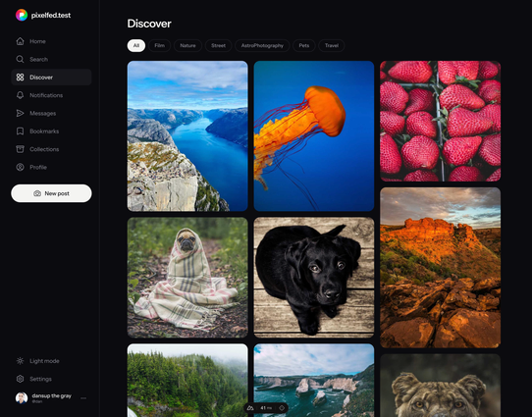Open the account options ellipsis beside dansup
The width and height of the screenshot is (532, 417).
tap(83, 398)
